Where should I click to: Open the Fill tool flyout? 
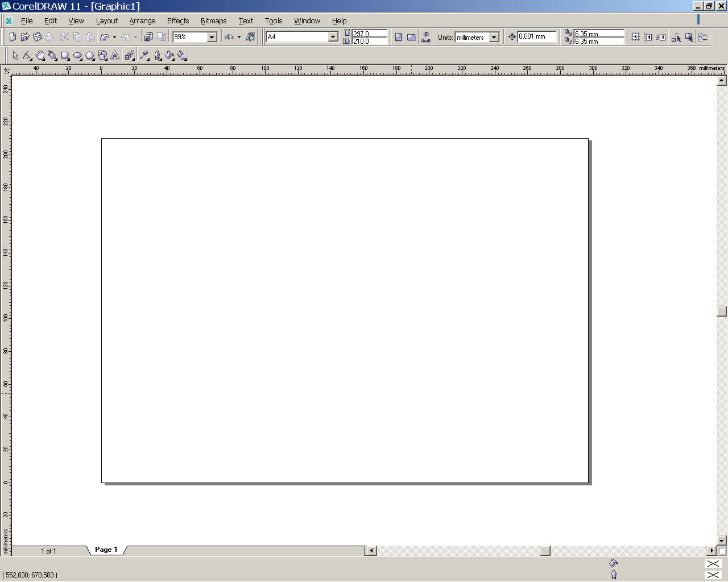click(x=169, y=55)
